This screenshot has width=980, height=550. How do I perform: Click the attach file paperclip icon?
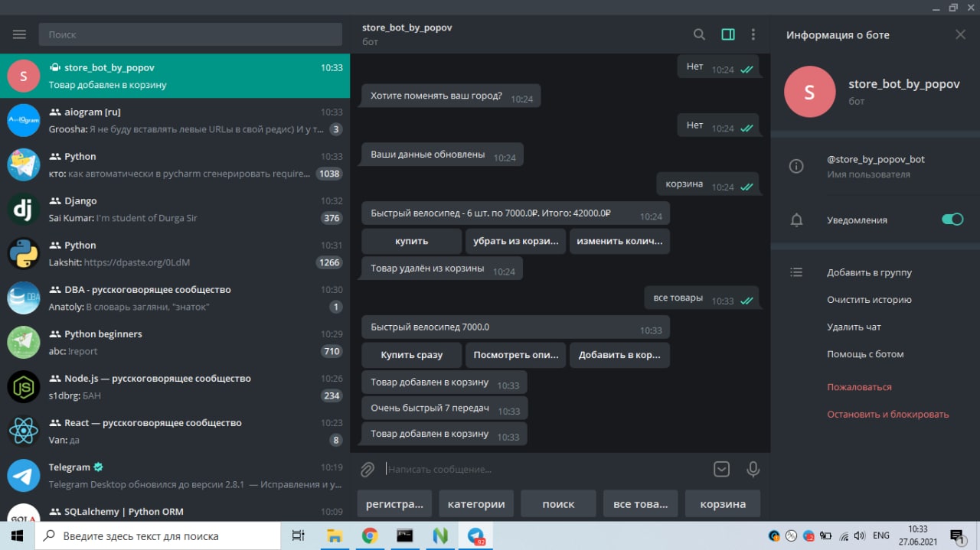tap(367, 469)
